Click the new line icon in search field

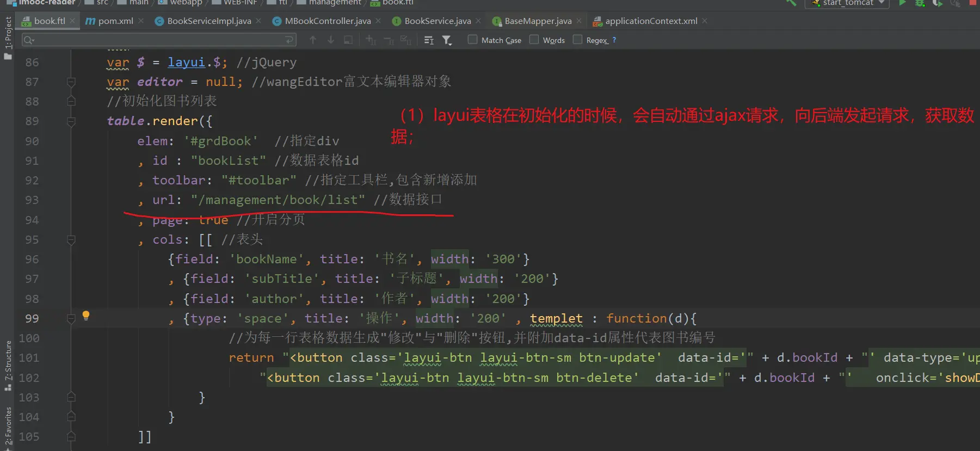click(289, 40)
